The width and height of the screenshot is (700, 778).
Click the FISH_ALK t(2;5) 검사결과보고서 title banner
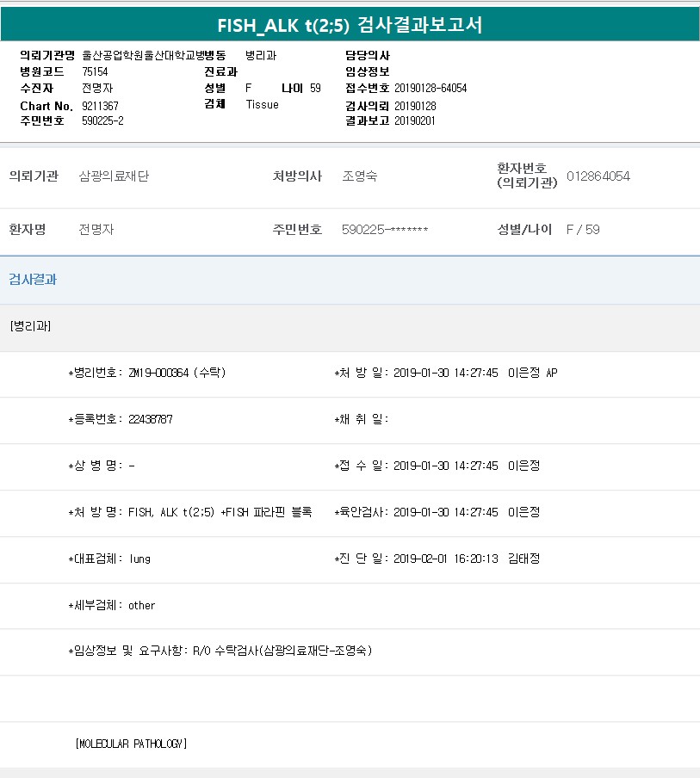point(350,25)
